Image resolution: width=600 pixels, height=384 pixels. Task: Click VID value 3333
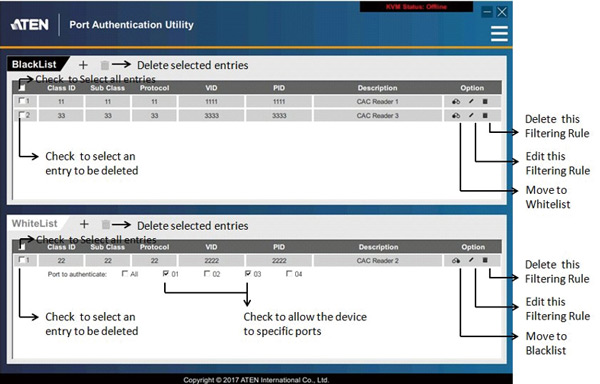click(211, 116)
